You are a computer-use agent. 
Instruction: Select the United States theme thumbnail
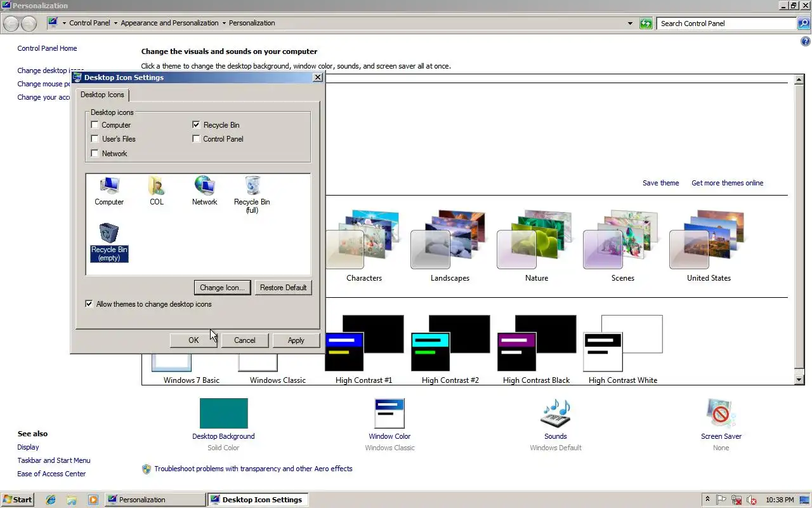[x=709, y=240]
